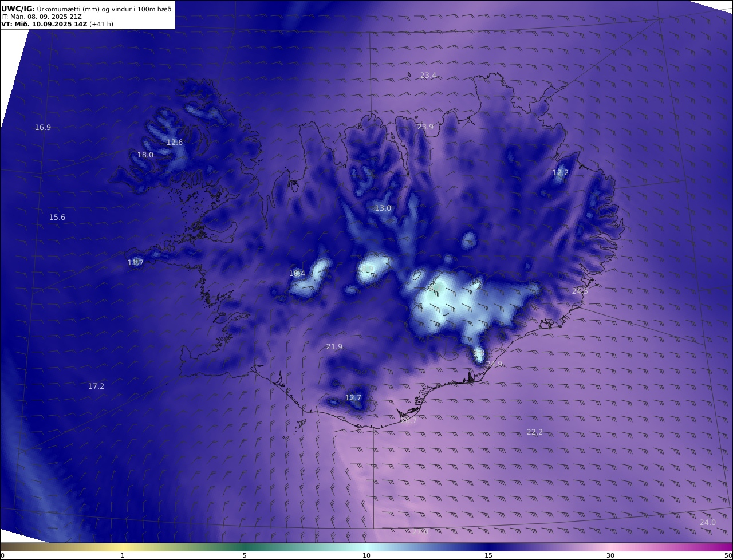
Task: Click the 'IT: Mán. 08. 09. 2025 21Z' line
Action: click(41, 17)
